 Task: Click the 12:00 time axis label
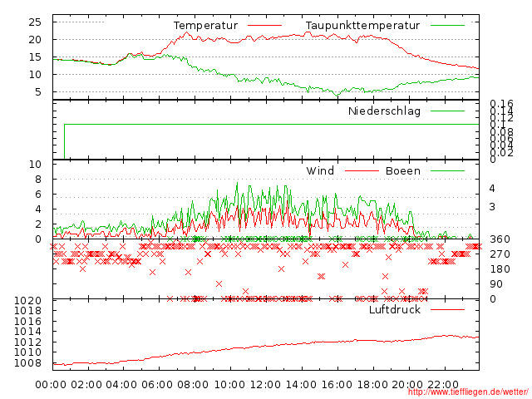pos(265,385)
